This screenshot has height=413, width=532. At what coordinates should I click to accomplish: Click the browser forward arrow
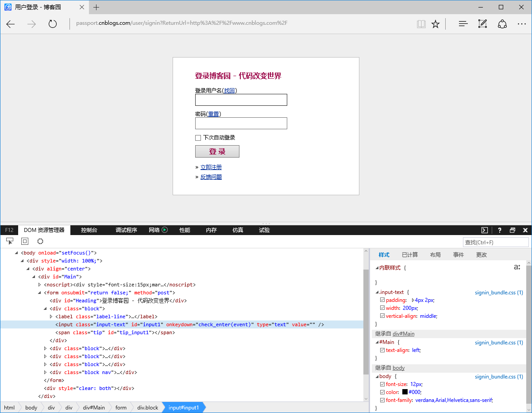point(31,24)
